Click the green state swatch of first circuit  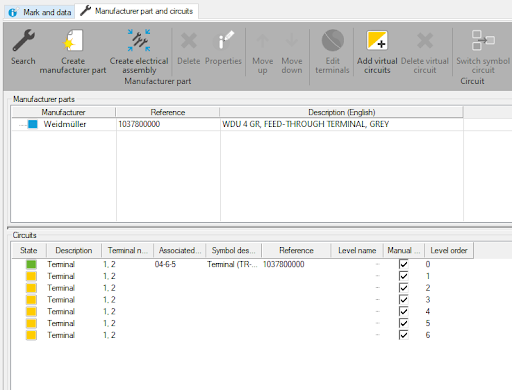[31, 264]
